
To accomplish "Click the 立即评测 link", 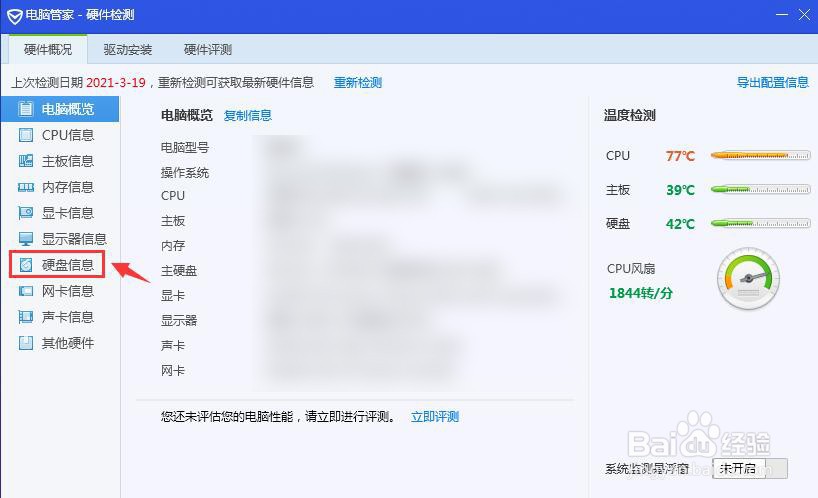I will coord(435,417).
